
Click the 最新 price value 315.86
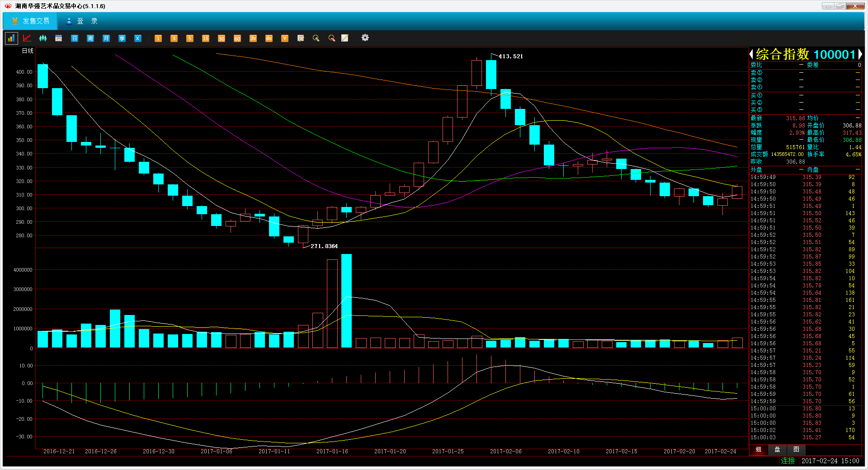pyautogui.click(x=795, y=118)
